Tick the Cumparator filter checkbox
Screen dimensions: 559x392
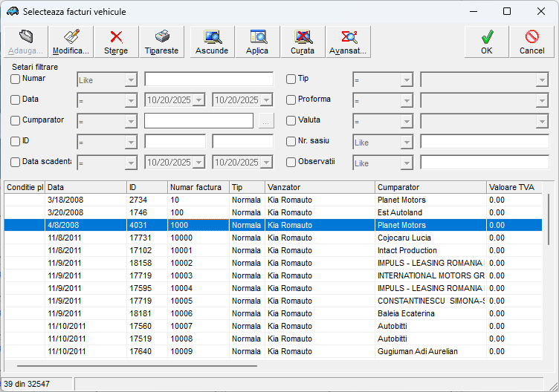coord(16,120)
